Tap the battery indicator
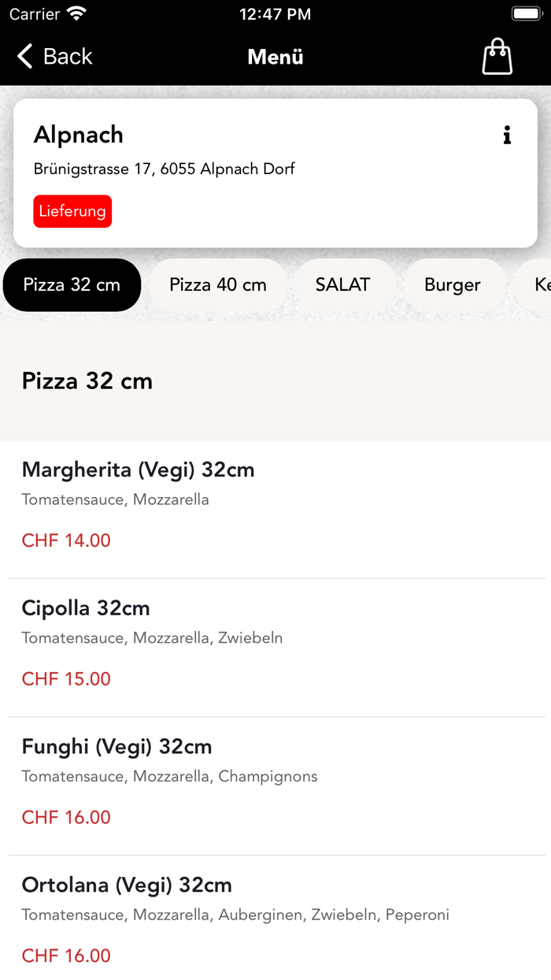Screen dimensions: 551x980 (526, 13)
